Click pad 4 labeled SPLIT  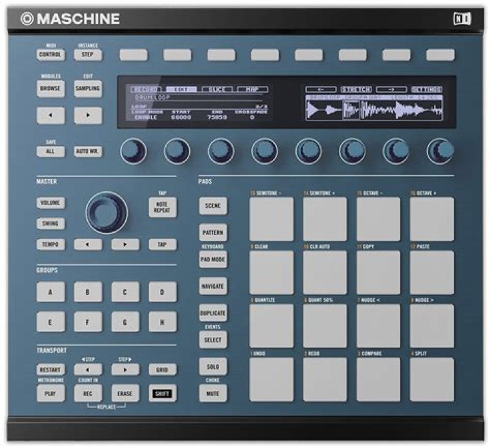click(432, 379)
